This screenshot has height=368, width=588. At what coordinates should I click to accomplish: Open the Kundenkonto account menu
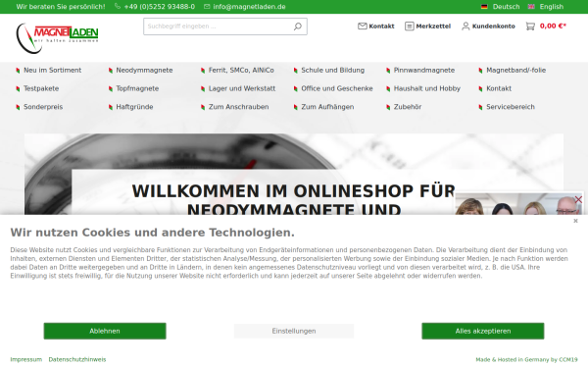click(488, 26)
